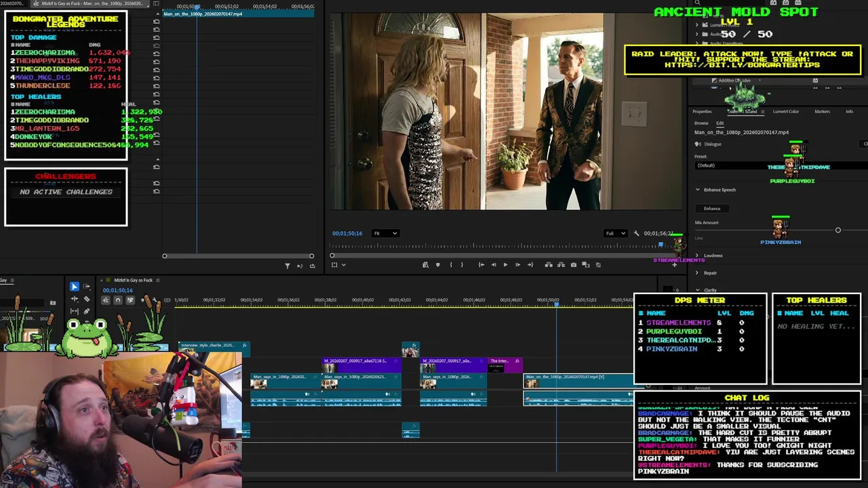The height and width of the screenshot is (488, 868).
Task: Toggle Linked Selection in timeline
Action: point(130,300)
